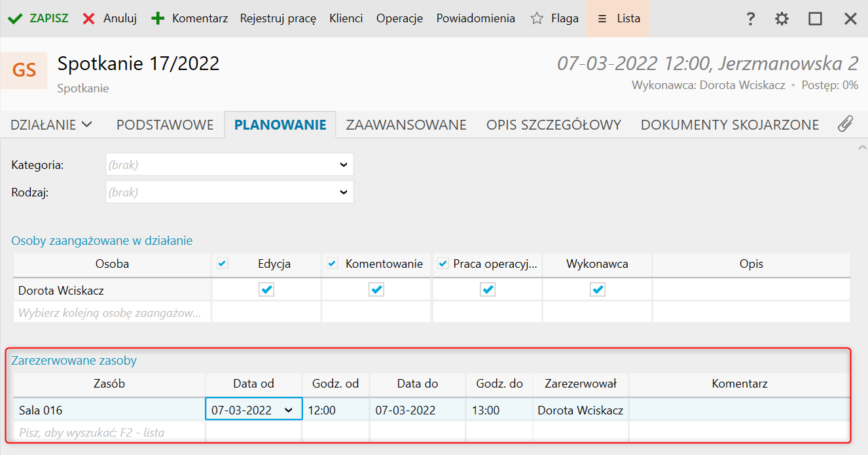
Task: Uncheck Komentowanie for Dorota Wciskacz
Action: pyautogui.click(x=376, y=289)
